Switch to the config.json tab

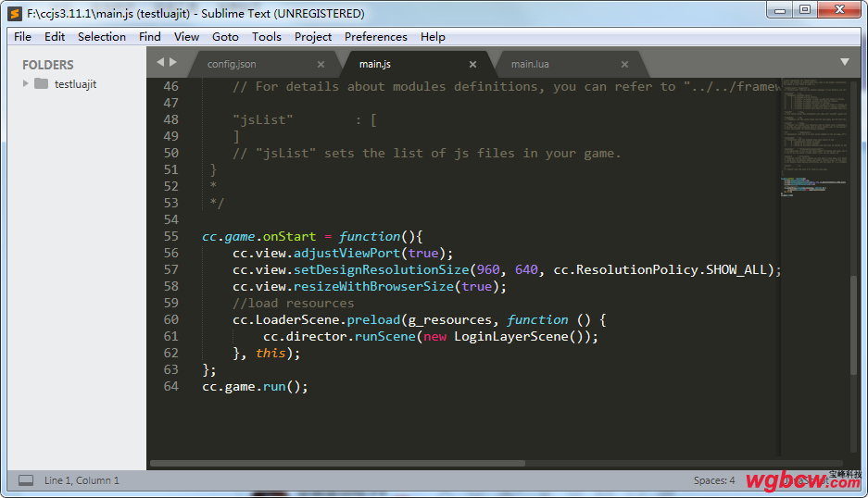pos(232,65)
